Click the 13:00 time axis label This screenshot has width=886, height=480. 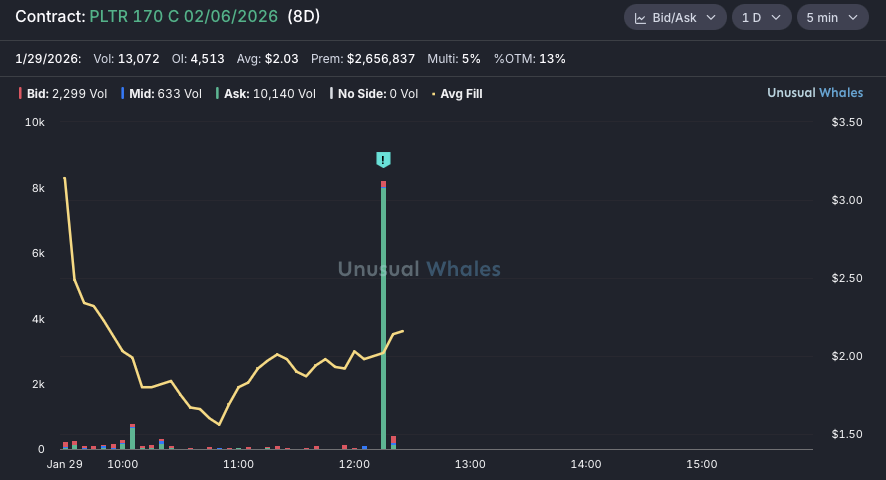pyautogui.click(x=470, y=464)
